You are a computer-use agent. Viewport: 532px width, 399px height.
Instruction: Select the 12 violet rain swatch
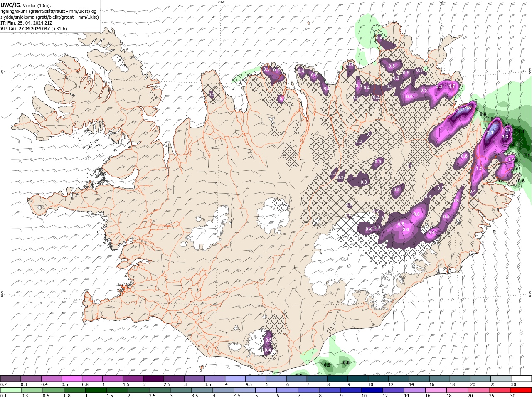tap(393, 390)
